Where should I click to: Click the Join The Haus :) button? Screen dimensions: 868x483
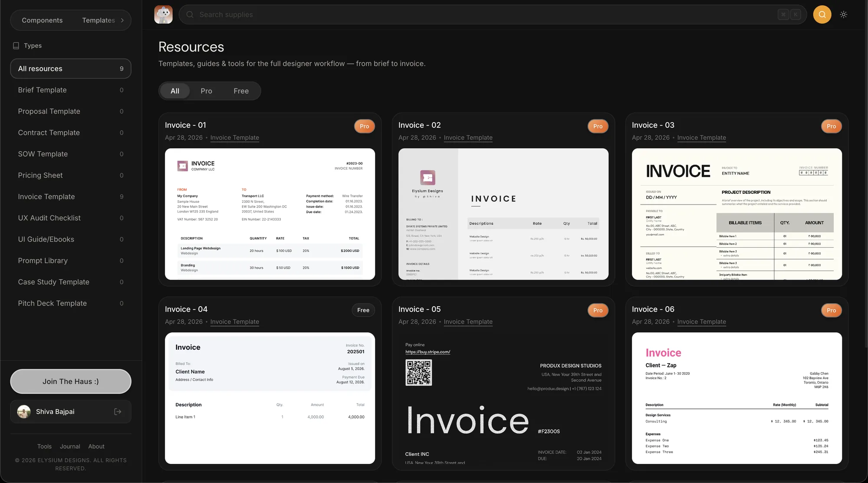[x=71, y=381]
